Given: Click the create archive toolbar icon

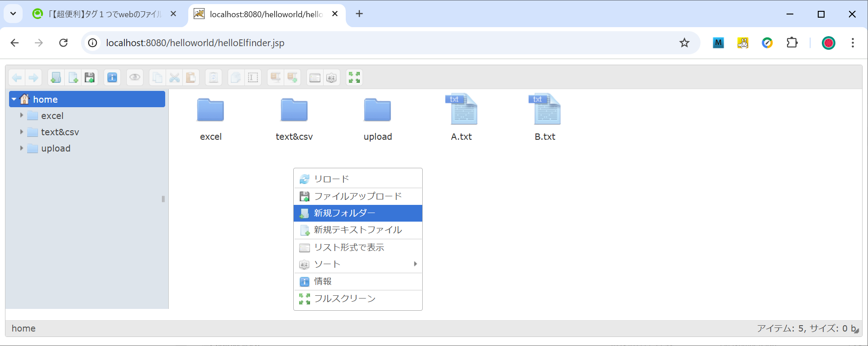Looking at the screenshot, I should point(292,78).
